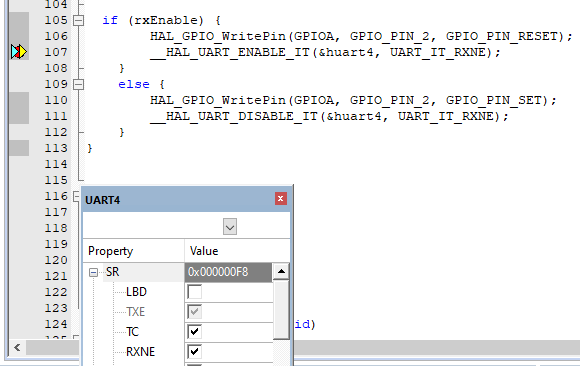Toggle the TC checkbox
Screen dimensions: 580x366
tap(195, 332)
